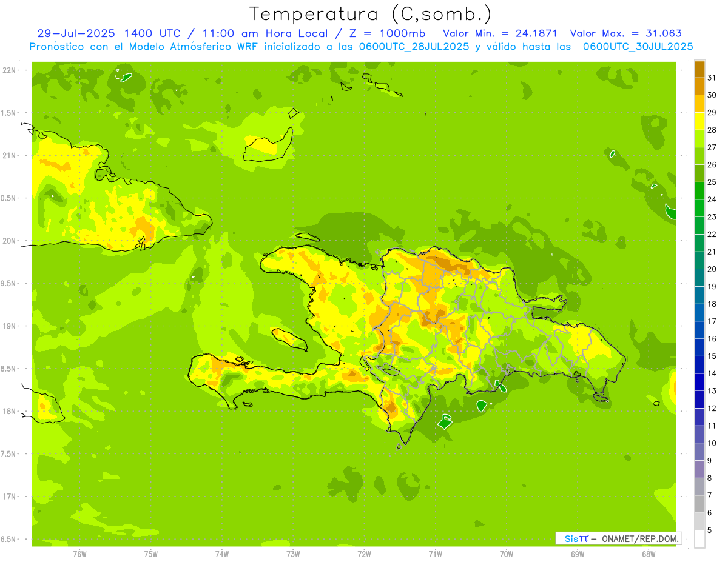
Task: Click the "70W" longitude axis label
Action: pyautogui.click(x=506, y=554)
